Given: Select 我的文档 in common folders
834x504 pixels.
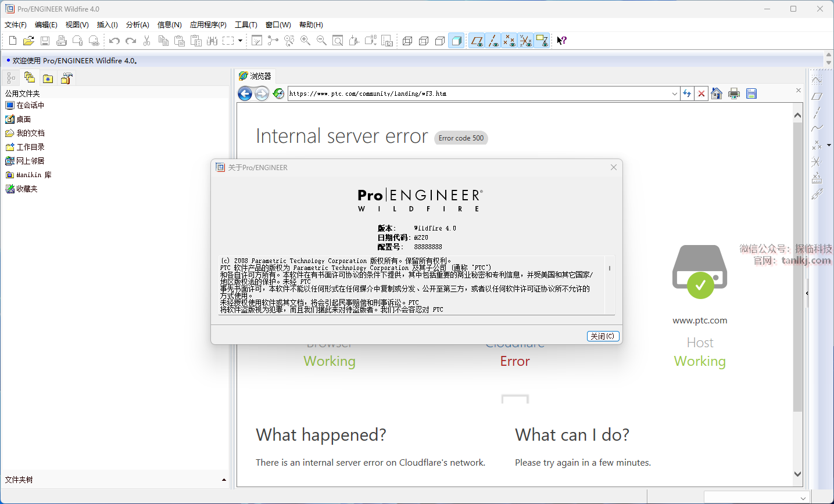Looking at the screenshot, I should click(24, 133).
